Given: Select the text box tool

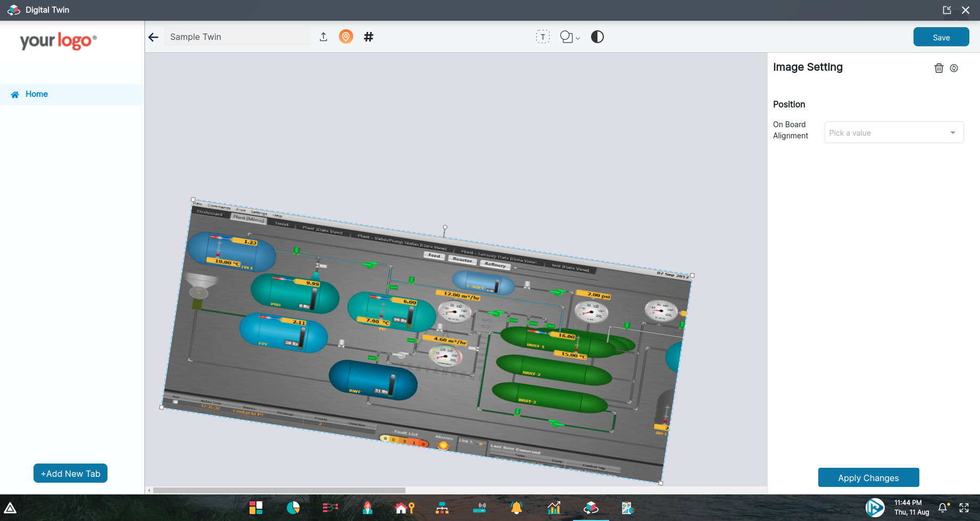Looking at the screenshot, I should pos(543,37).
